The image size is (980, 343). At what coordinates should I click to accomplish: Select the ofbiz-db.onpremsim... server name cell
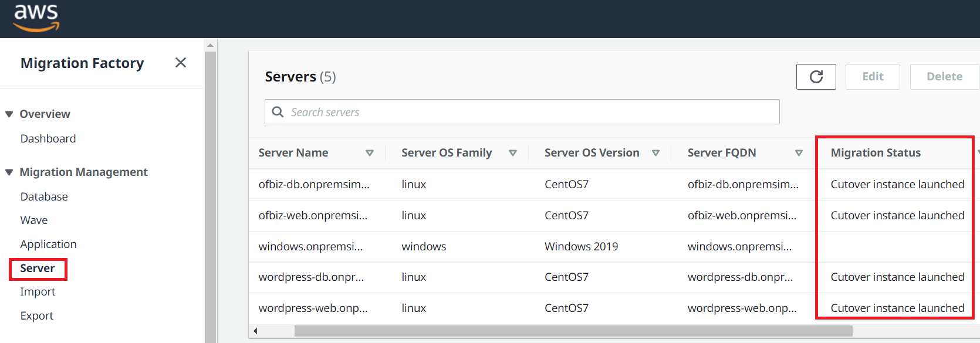coord(314,184)
